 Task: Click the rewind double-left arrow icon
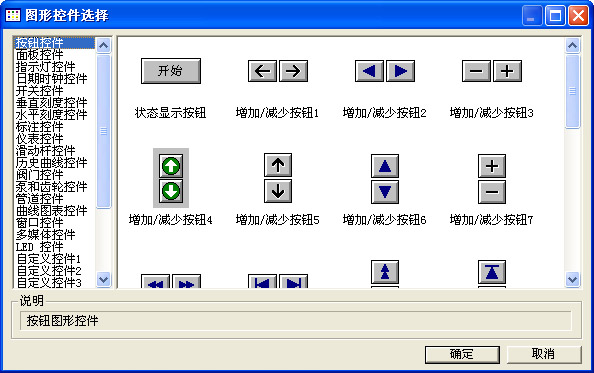[155, 282]
